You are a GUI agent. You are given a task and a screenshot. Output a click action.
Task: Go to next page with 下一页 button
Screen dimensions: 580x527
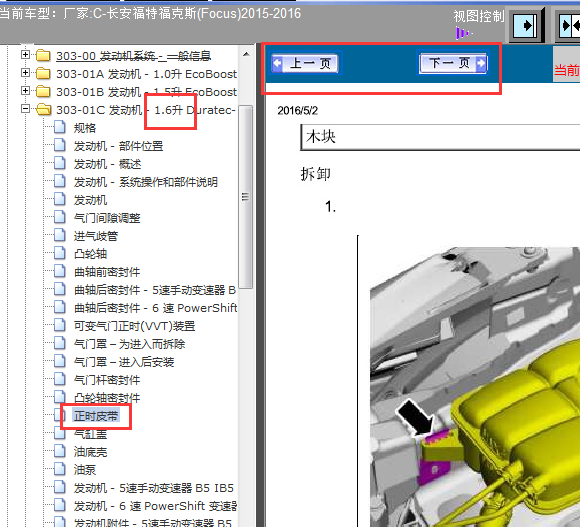click(x=453, y=63)
